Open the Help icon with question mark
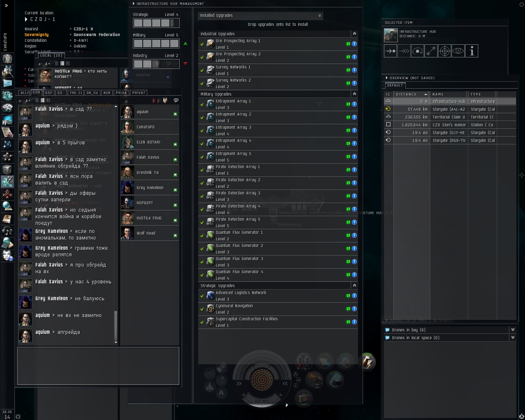Screen dimensions: 525x420 [x=7, y=255]
